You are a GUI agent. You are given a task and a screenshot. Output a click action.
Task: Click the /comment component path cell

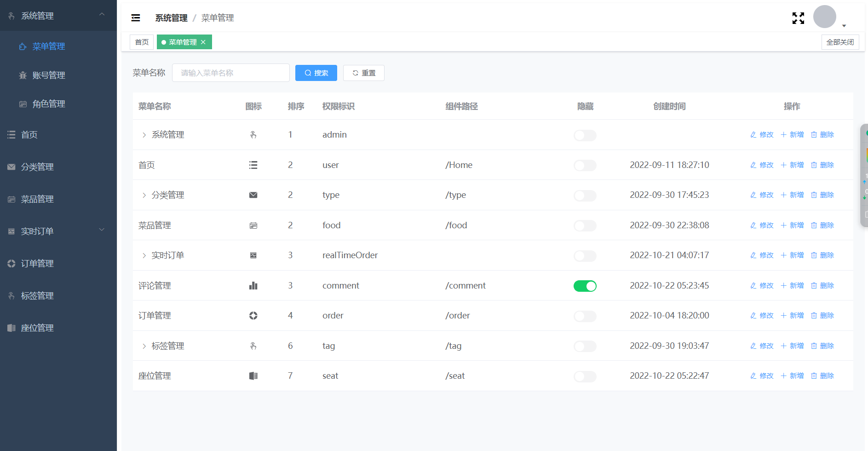(x=466, y=286)
